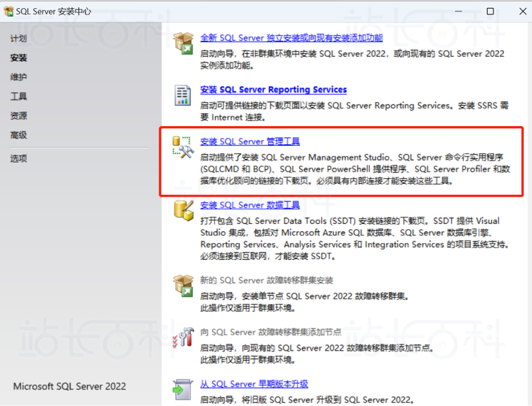532x406 pixels.
Task: Click description 启动向导，将旧版 SQL Server 升级到 SQL Server 2022
Action: point(307,400)
